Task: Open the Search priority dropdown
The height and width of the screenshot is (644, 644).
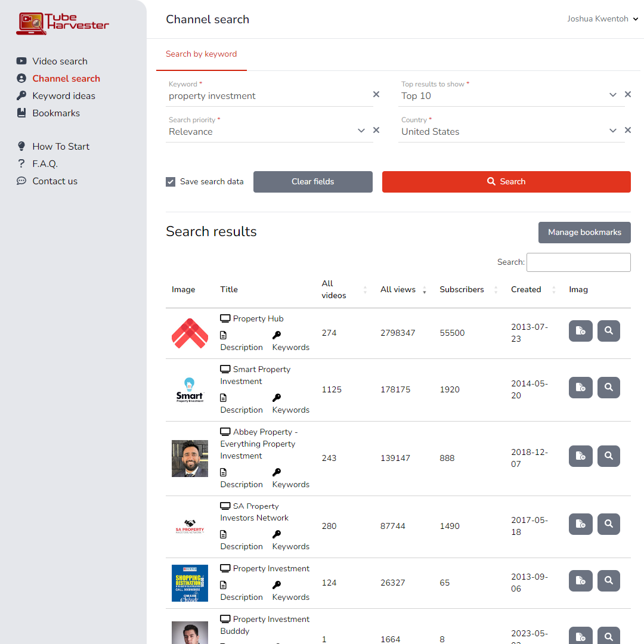Action: (x=361, y=131)
